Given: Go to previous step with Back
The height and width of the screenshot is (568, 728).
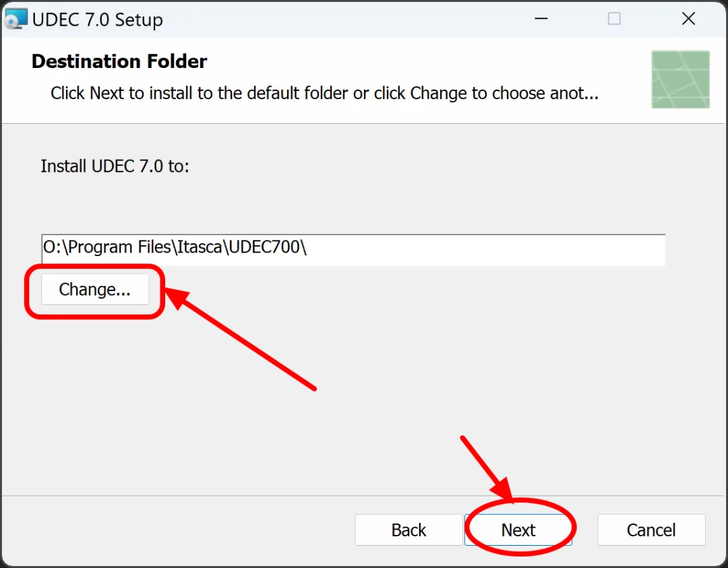Looking at the screenshot, I should (408, 530).
